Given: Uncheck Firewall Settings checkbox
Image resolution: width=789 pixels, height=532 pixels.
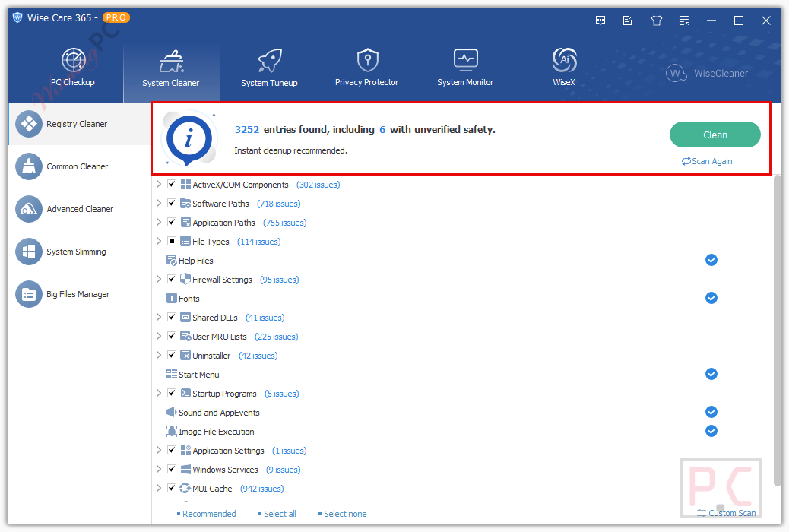Looking at the screenshot, I should pyautogui.click(x=172, y=279).
